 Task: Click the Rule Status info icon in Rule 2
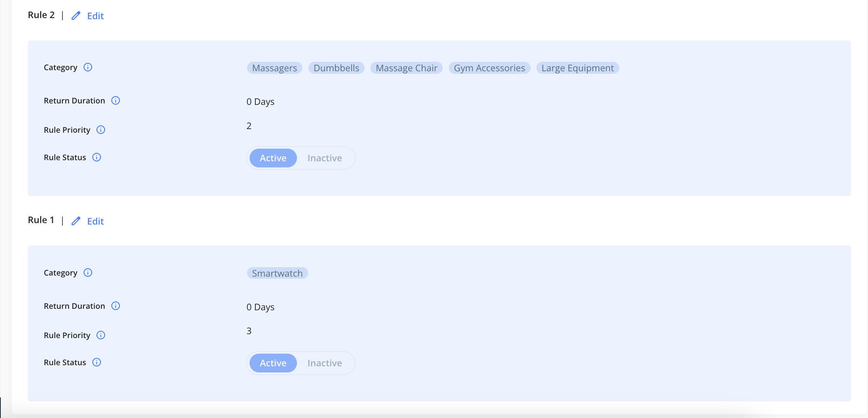[x=97, y=157]
